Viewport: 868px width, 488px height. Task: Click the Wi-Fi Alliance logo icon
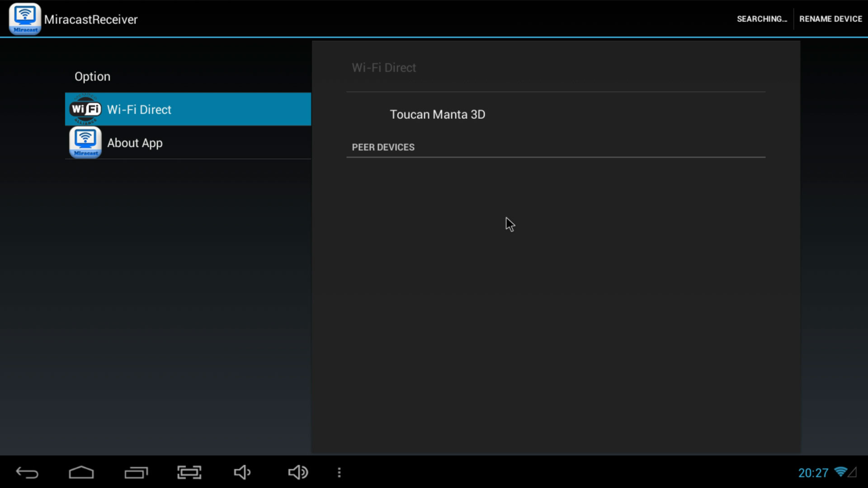coord(85,109)
